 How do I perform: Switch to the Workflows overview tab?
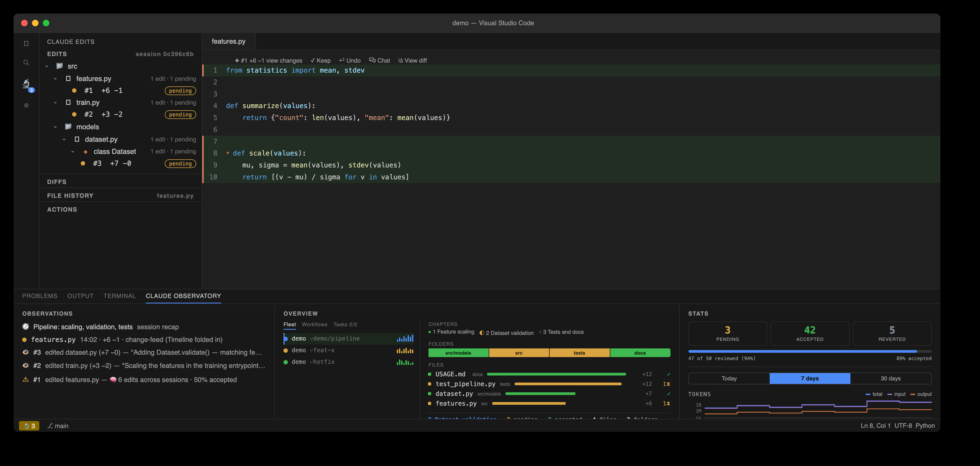click(314, 324)
